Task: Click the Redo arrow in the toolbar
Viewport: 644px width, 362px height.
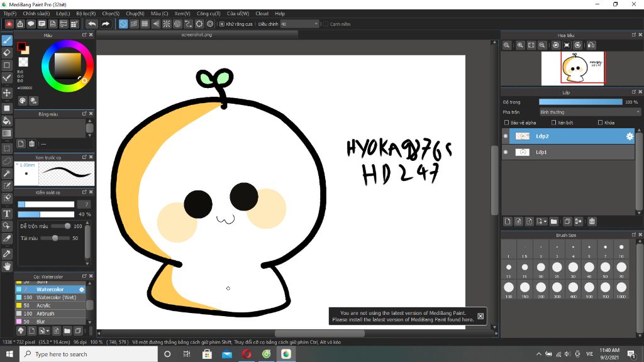Action: pos(106,24)
